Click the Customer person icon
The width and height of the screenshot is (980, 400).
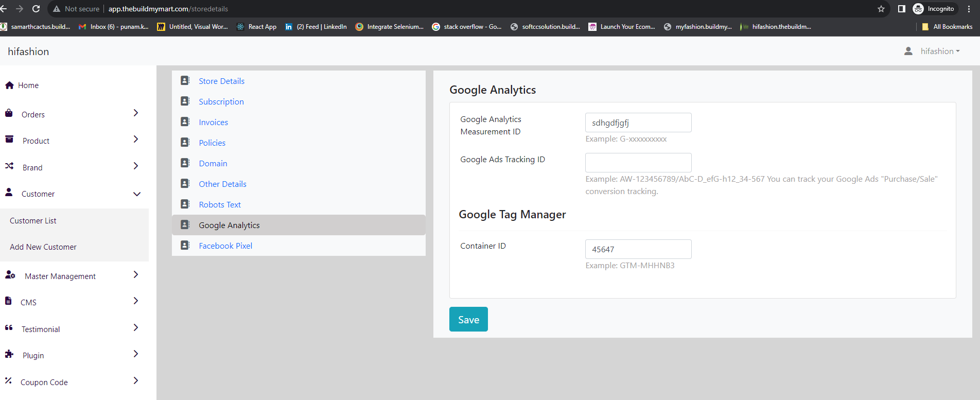(9, 193)
